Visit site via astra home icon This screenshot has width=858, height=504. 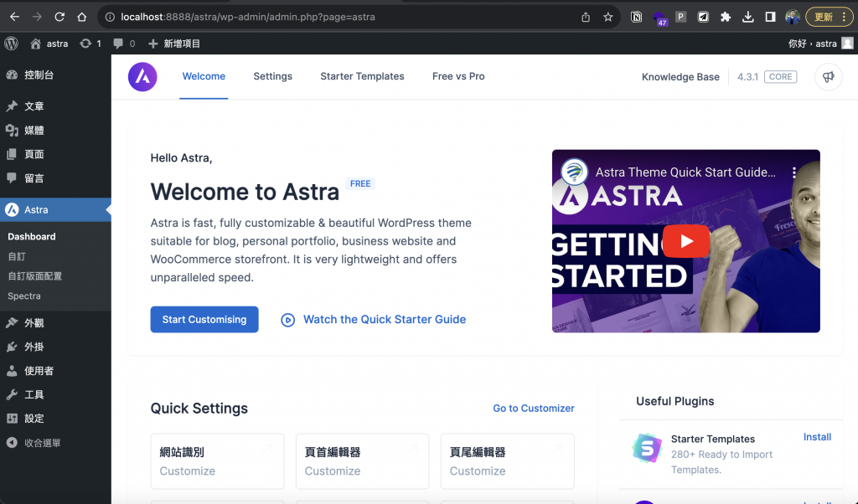click(49, 44)
